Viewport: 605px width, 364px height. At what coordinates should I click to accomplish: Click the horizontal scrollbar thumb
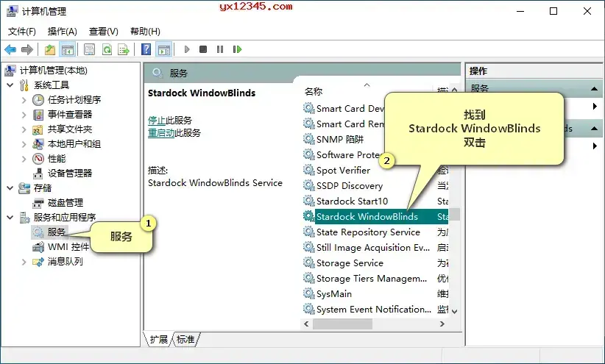pos(343,324)
